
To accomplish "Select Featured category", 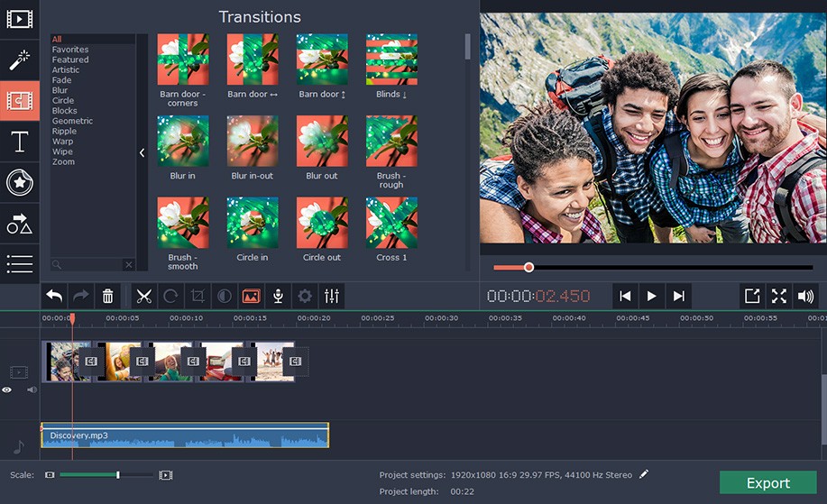I will 70,60.
